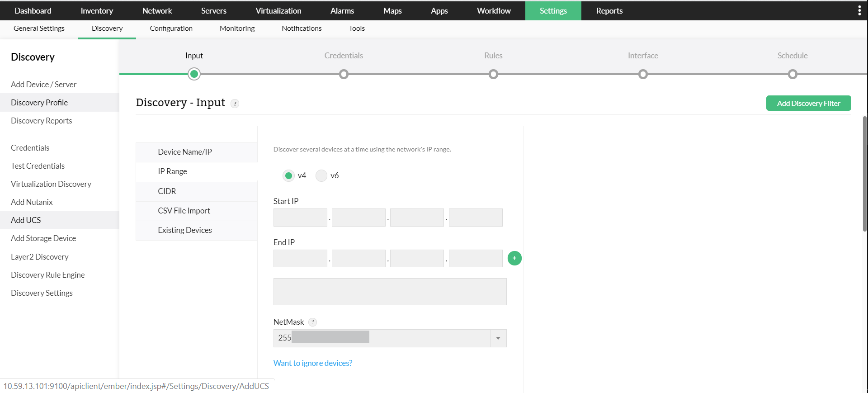Click the IP range list box
The height and width of the screenshot is (393, 868).
[390, 292]
